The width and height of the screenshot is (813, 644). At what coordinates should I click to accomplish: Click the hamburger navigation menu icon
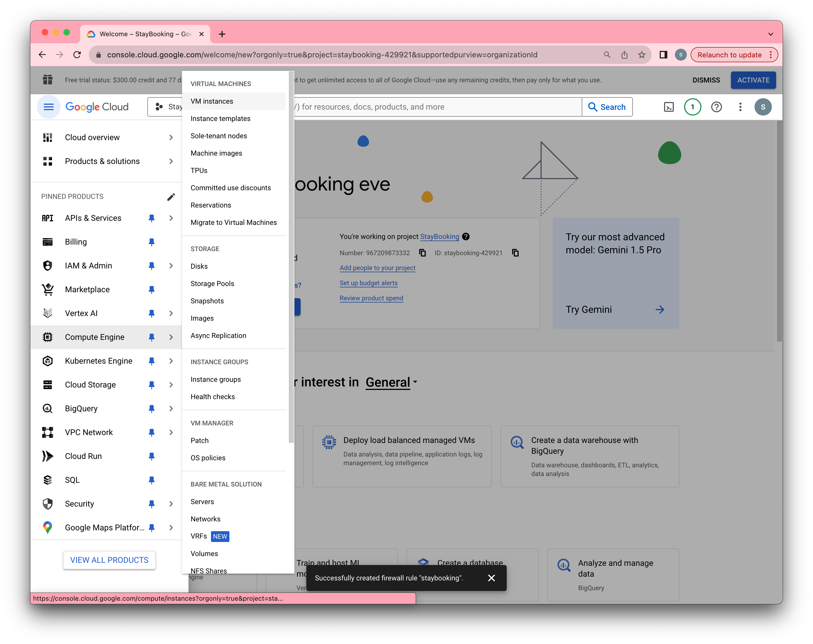coord(49,107)
